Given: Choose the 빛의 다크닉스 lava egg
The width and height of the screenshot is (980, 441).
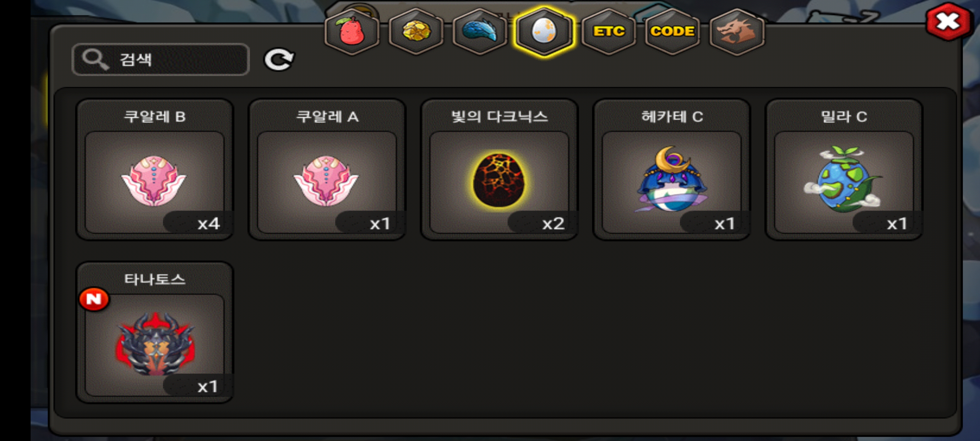Looking at the screenshot, I should [x=499, y=170].
